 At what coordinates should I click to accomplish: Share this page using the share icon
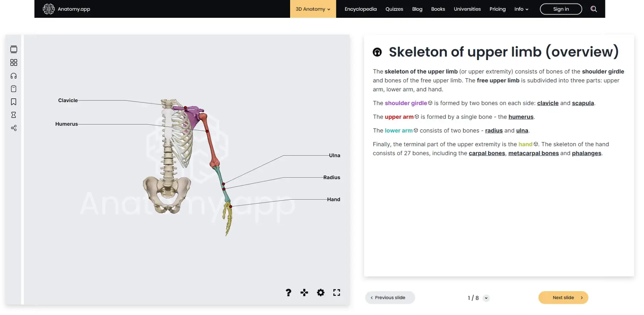pos(14,128)
